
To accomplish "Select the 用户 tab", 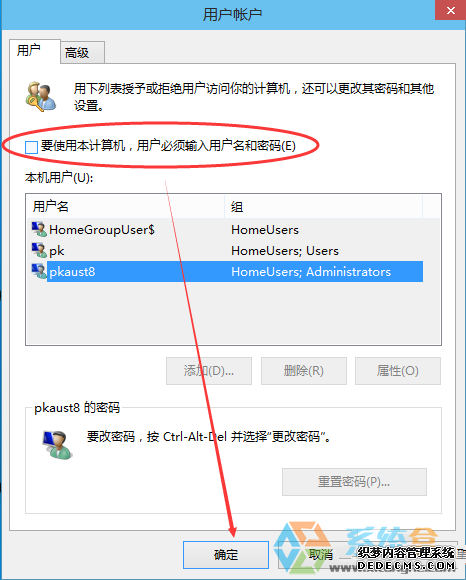I will pos(35,51).
